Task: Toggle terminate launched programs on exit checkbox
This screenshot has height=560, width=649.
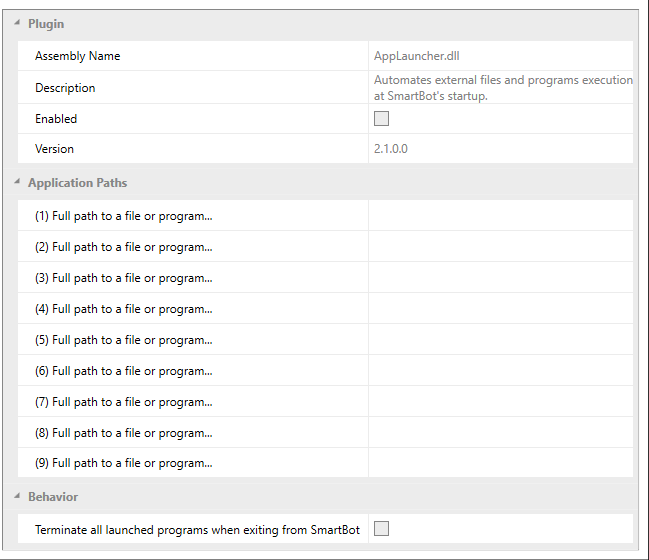Action: [x=381, y=529]
